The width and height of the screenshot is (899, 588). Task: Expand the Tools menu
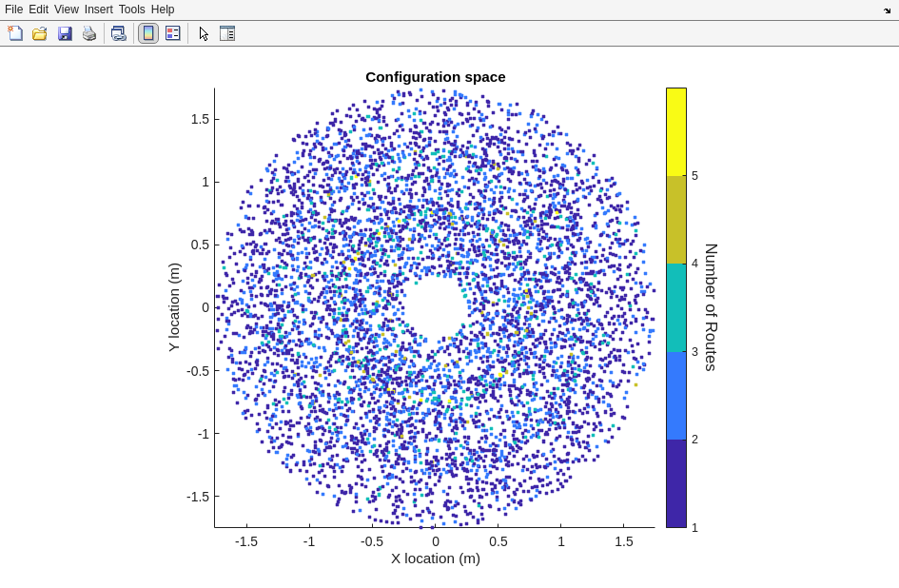132,10
